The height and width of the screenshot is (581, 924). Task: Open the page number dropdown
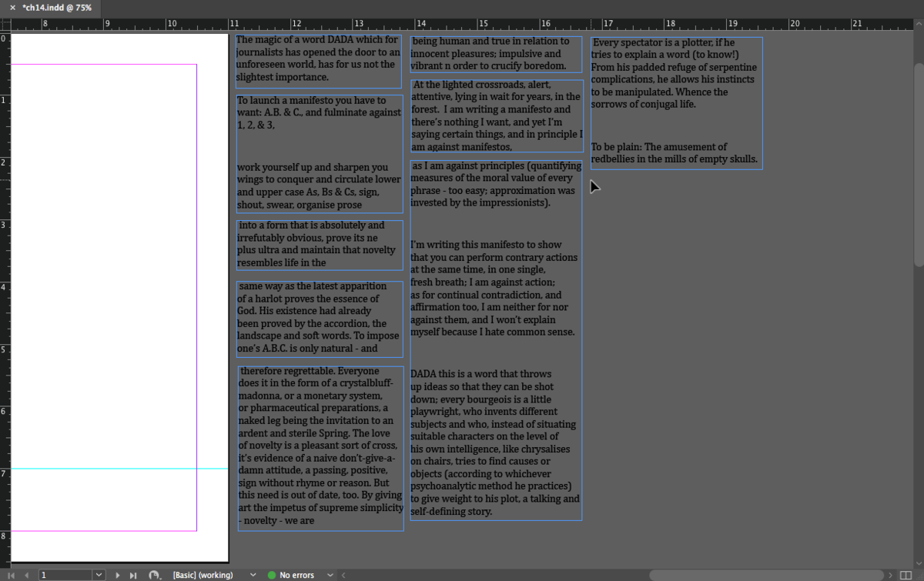pyautogui.click(x=99, y=575)
